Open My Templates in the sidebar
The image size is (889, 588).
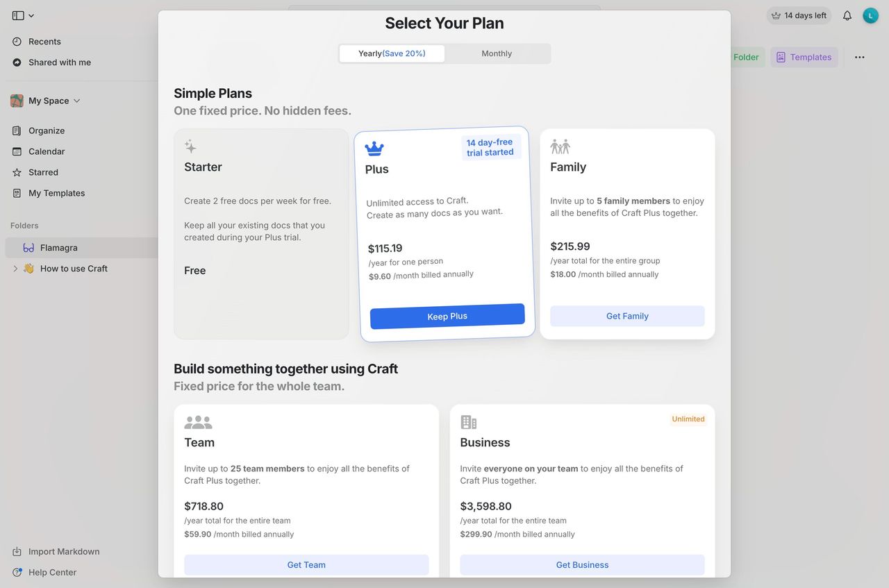pos(56,193)
